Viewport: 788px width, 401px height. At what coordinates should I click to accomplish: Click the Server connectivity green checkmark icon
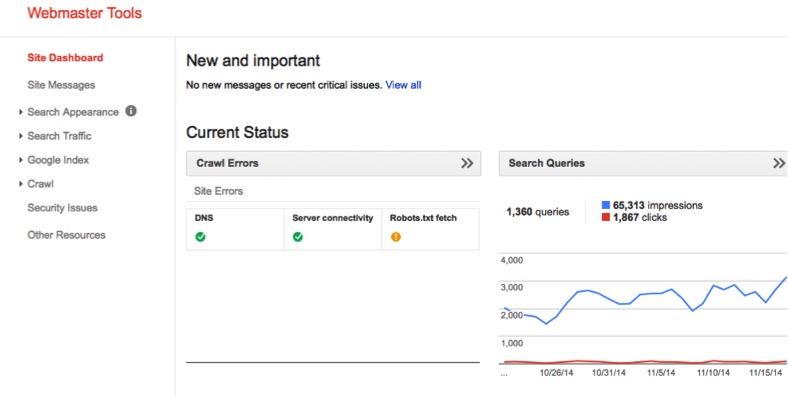click(298, 237)
